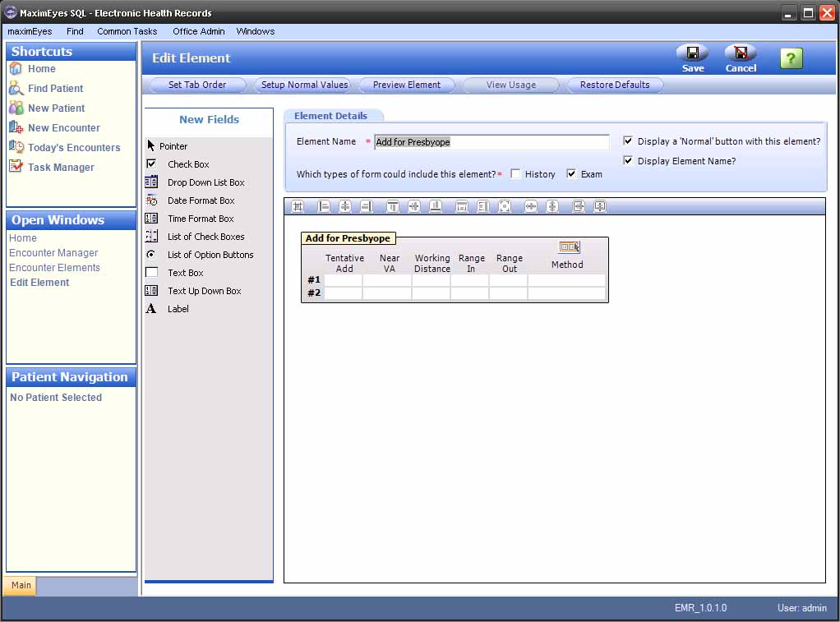Align selected fields to left edges
Image resolution: width=840 pixels, height=622 pixels.
tap(324, 206)
